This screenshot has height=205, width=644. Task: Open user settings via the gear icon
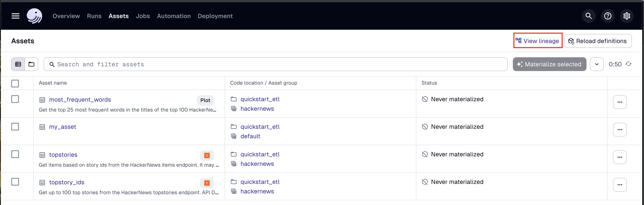click(x=627, y=16)
